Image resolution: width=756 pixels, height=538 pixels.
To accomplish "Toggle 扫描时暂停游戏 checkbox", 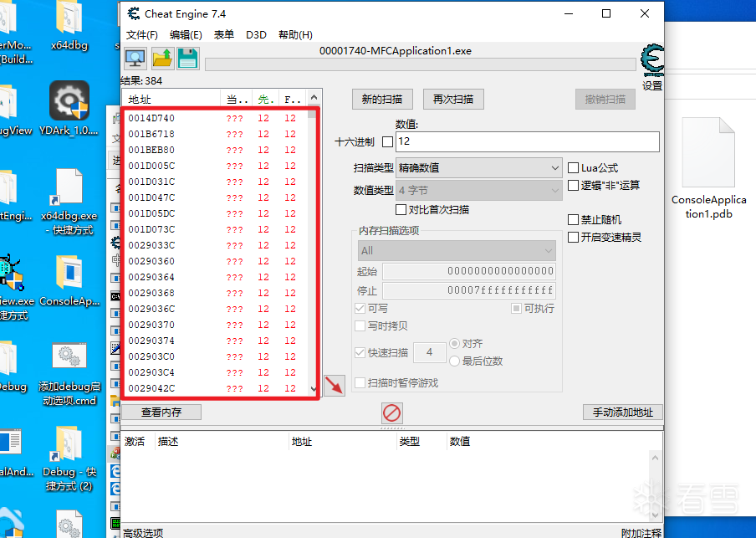I will pyautogui.click(x=360, y=383).
